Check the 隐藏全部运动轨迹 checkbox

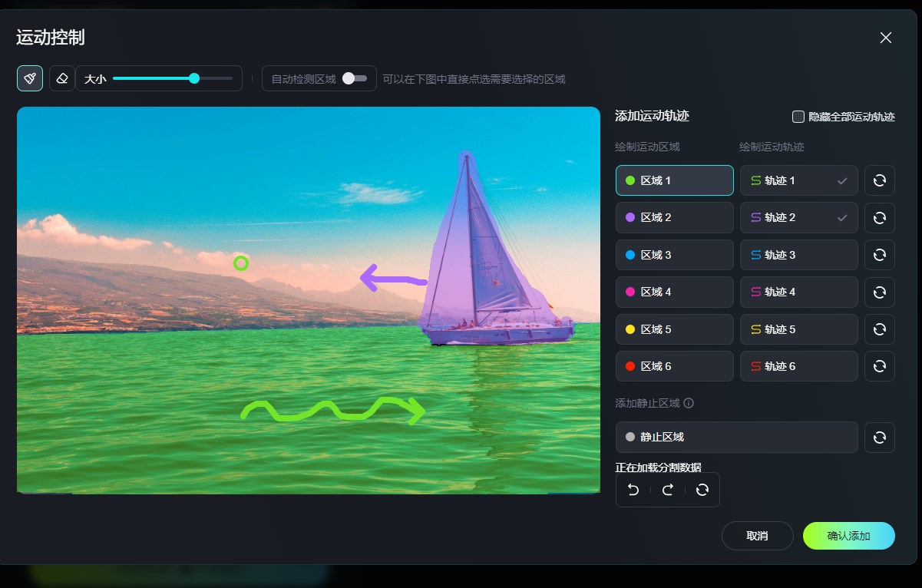point(798,117)
